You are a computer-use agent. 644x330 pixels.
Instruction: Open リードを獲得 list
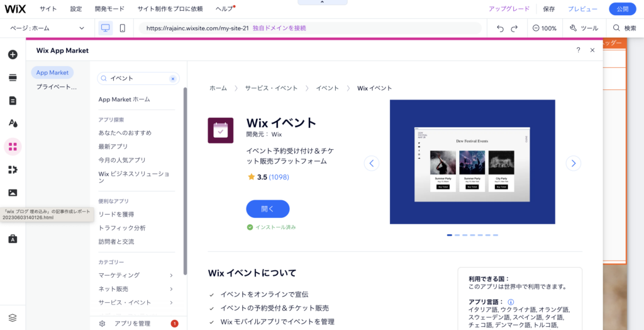(116, 214)
